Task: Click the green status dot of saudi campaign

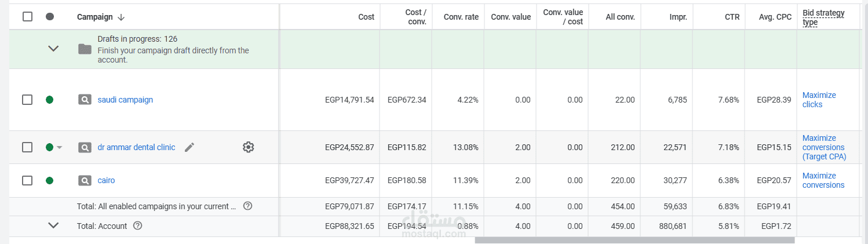Action: pos(49,100)
